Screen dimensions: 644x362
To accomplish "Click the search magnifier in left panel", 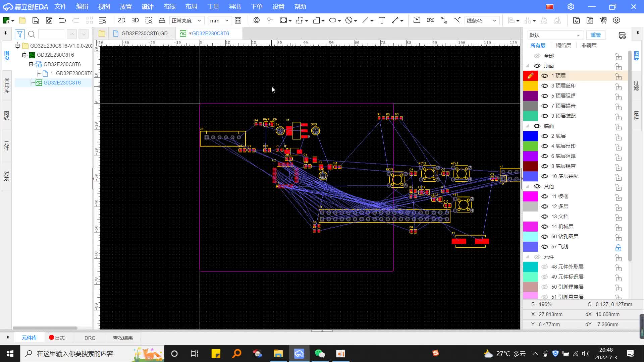I will tap(32, 34).
